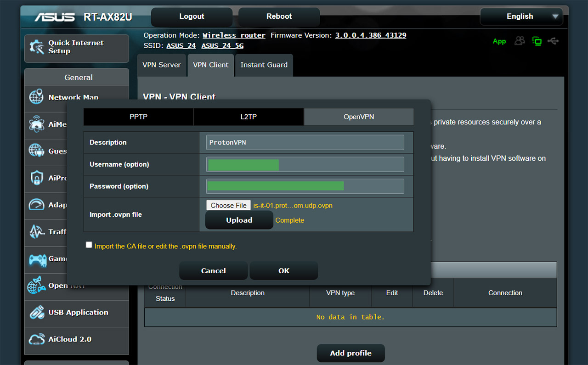Click the green network clients status icon
Image resolution: width=588 pixels, height=365 pixels.
pos(537,41)
